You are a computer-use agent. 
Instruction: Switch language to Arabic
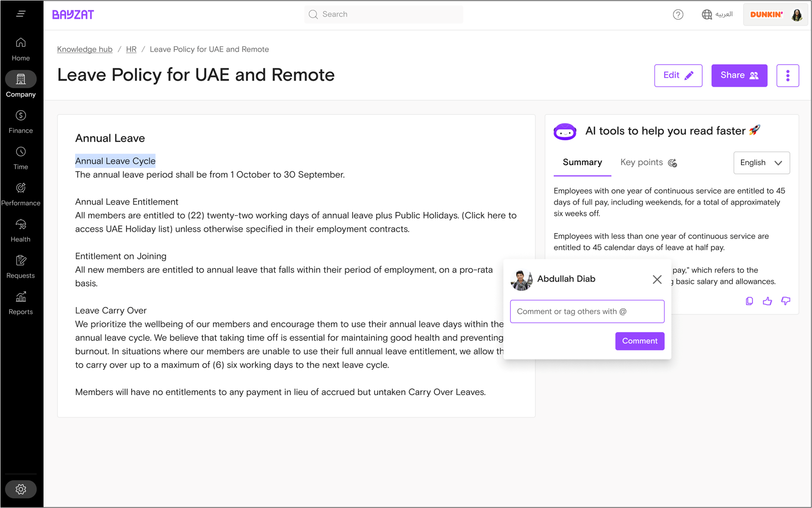(717, 14)
